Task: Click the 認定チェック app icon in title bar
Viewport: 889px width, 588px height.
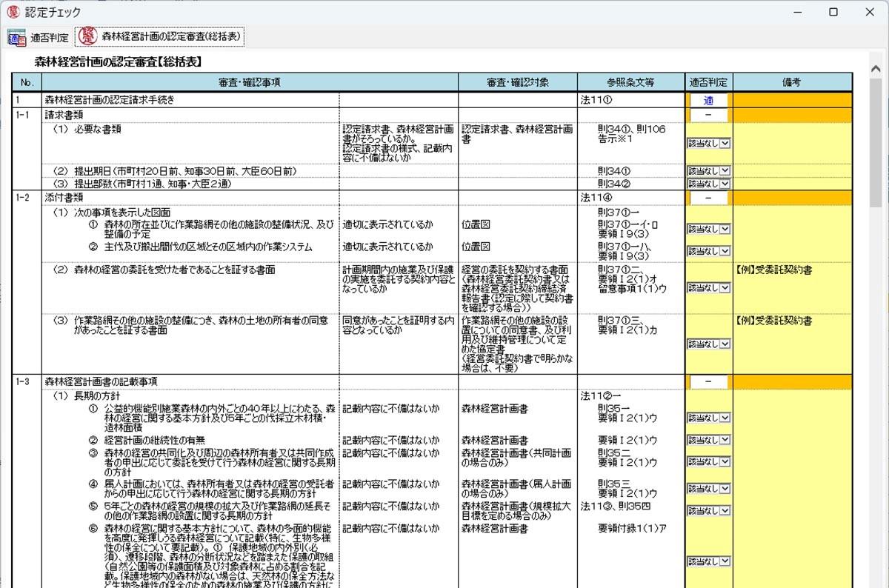Action: (13, 12)
